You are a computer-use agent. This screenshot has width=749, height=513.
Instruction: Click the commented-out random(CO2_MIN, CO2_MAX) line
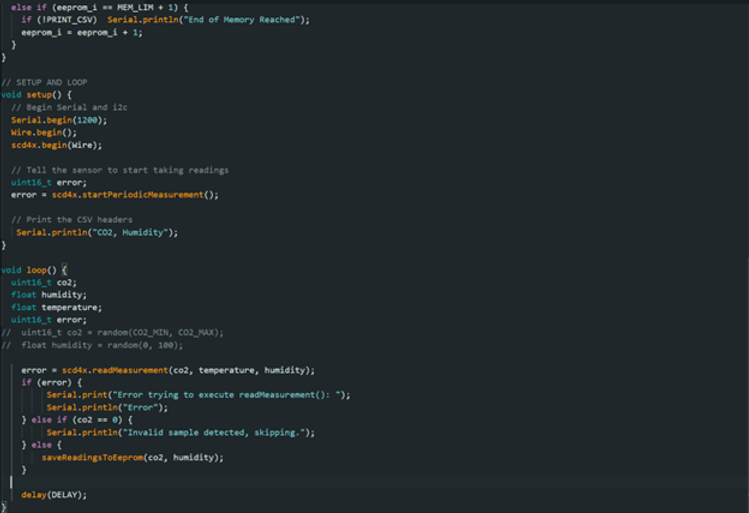pyautogui.click(x=112, y=332)
